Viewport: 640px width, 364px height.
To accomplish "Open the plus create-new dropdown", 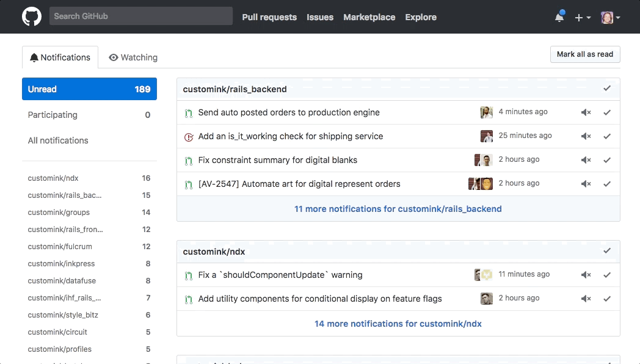I will pyautogui.click(x=583, y=18).
